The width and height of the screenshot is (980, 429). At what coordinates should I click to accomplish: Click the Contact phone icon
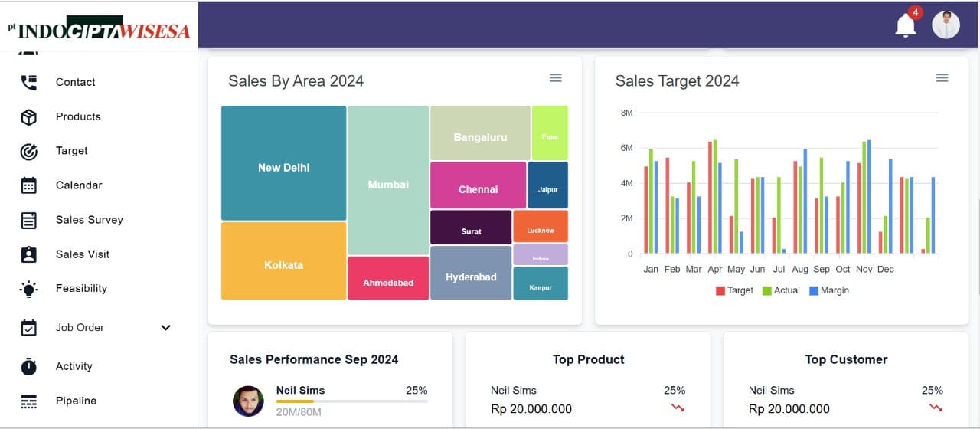pos(29,82)
